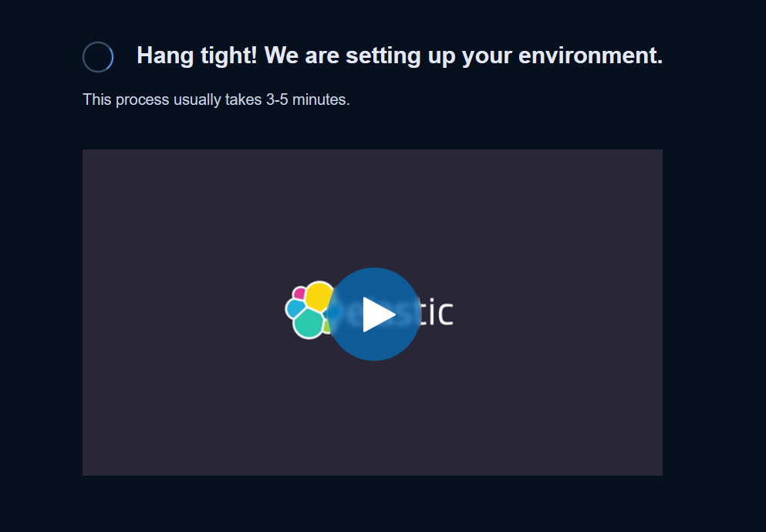The width and height of the screenshot is (766, 532).
Task: Click the video's empty lower area
Action: point(373,419)
